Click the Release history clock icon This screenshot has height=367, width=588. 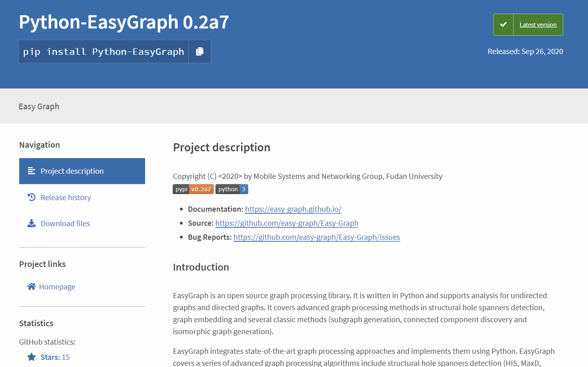(31, 197)
